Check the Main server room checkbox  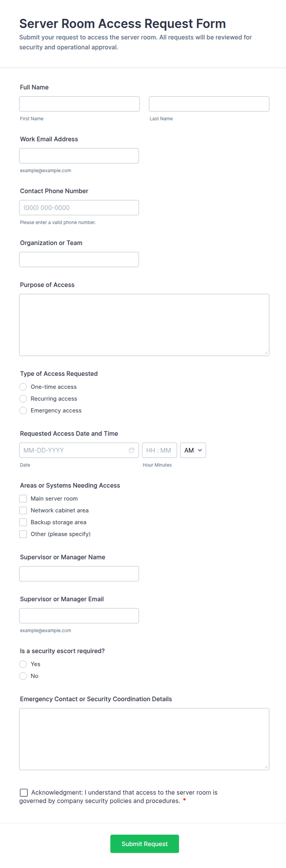coord(23,498)
